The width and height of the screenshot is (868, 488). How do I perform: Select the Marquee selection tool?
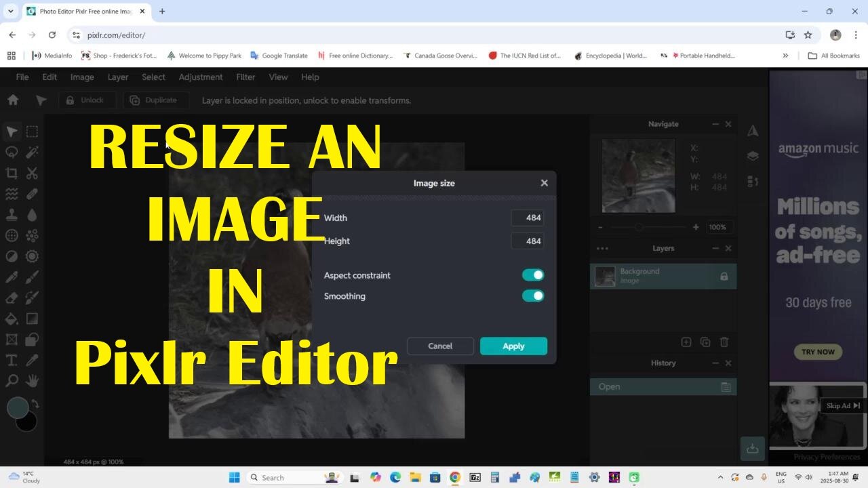tap(32, 131)
